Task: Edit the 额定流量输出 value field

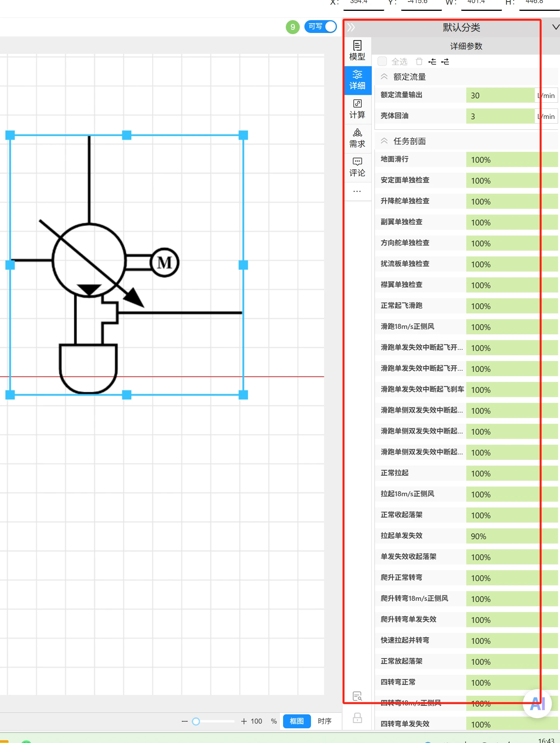Action: (500, 95)
